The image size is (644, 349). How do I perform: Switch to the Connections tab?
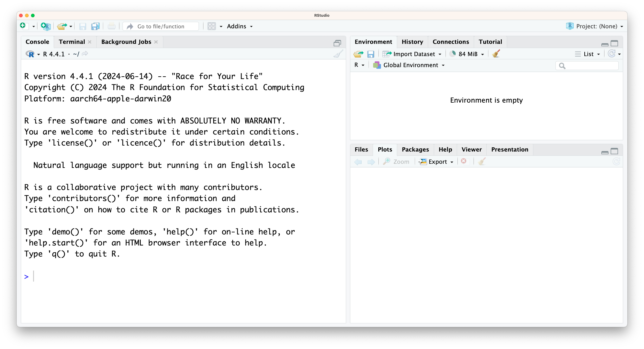451,42
